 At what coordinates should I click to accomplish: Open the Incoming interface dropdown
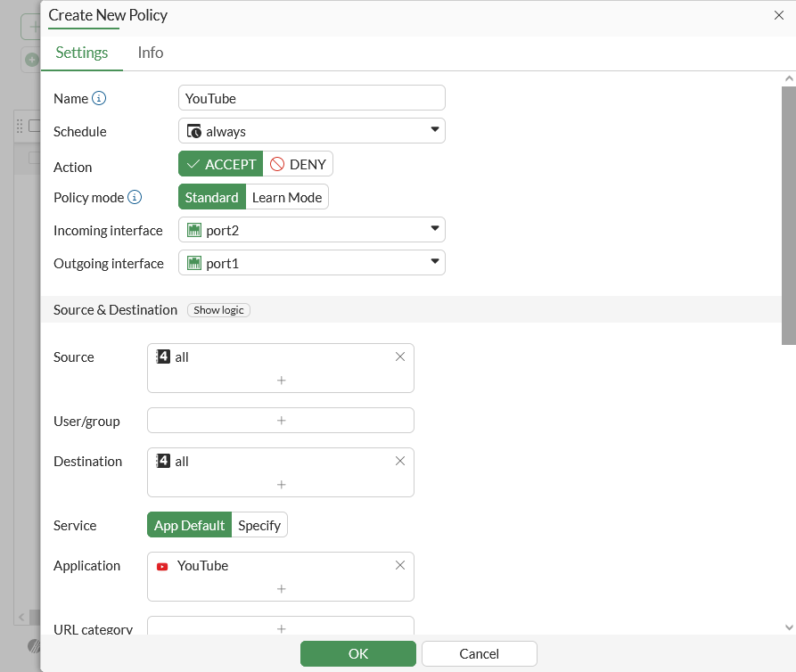(x=312, y=230)
